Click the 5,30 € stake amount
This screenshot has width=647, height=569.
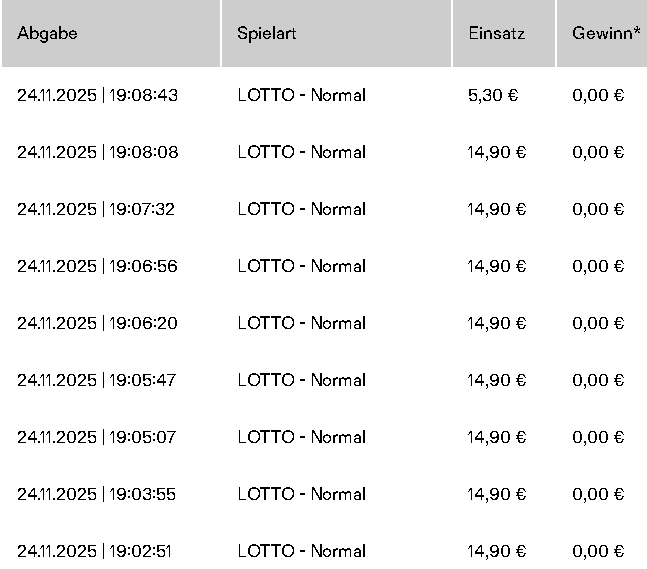tap(493, 96)
